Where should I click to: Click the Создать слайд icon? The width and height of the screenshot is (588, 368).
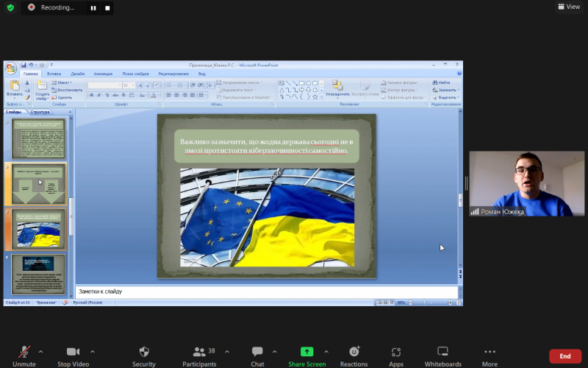point(42,85)
